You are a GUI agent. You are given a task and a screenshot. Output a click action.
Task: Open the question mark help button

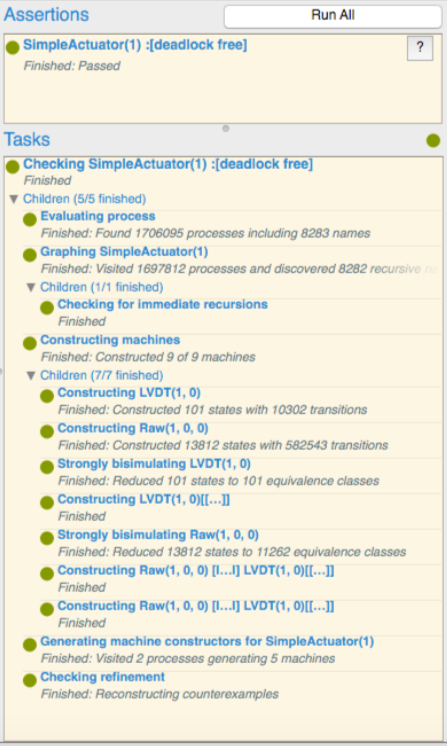coord(420,48)
